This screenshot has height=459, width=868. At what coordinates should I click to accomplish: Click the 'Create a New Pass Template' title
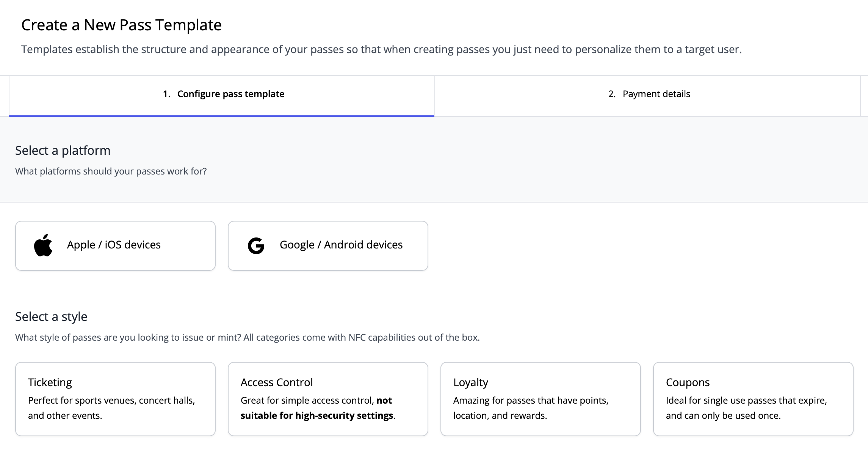point(121,25)
